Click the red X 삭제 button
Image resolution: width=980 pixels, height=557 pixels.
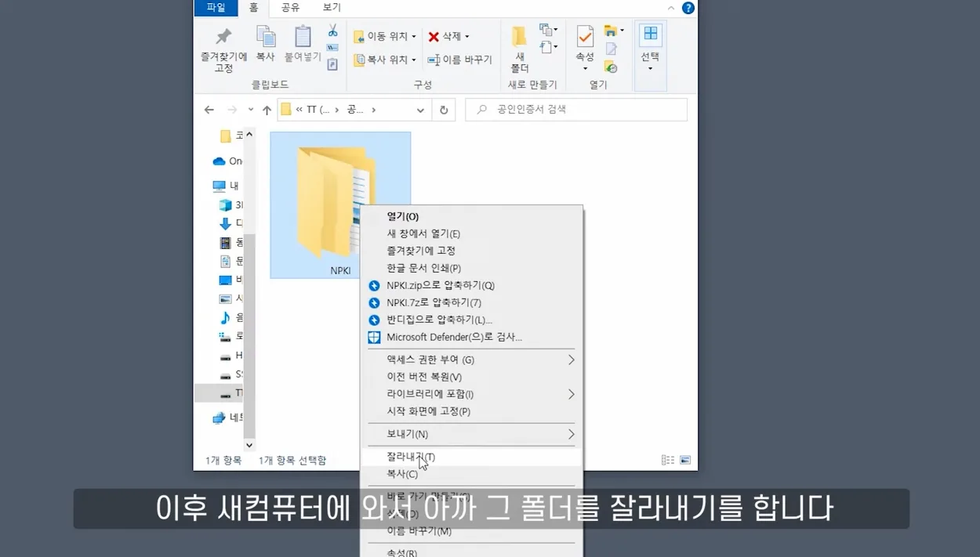click(x=448, y=36)
